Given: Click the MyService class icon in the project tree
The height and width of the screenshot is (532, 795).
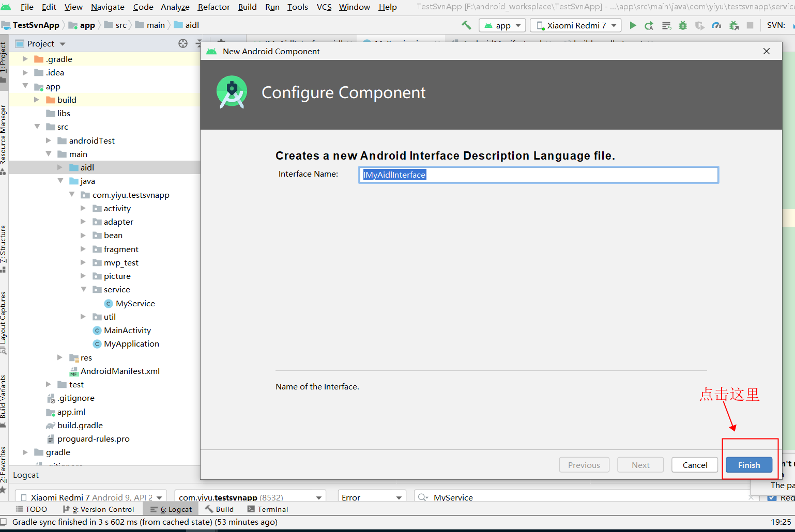Looking at the screenshot, I should click(109, 304).
